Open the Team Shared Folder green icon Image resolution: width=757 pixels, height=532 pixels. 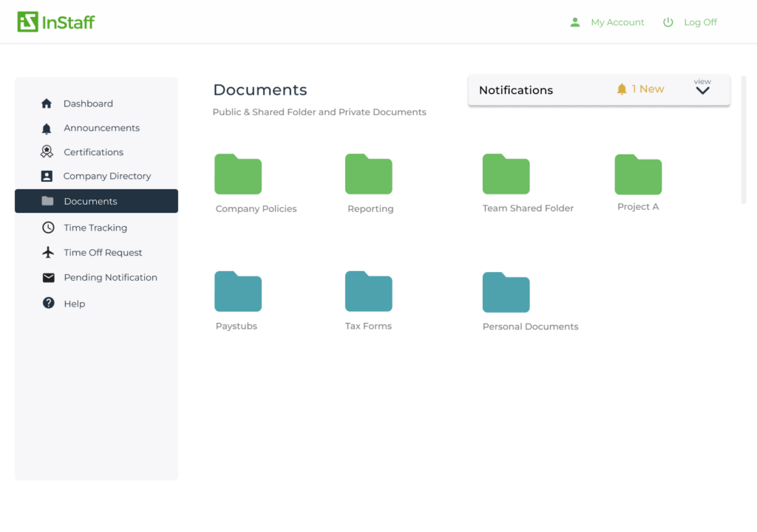[x=506, y=174]
